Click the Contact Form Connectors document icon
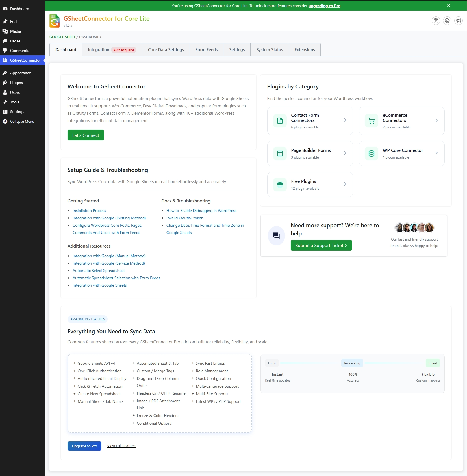 coord(280,121)
